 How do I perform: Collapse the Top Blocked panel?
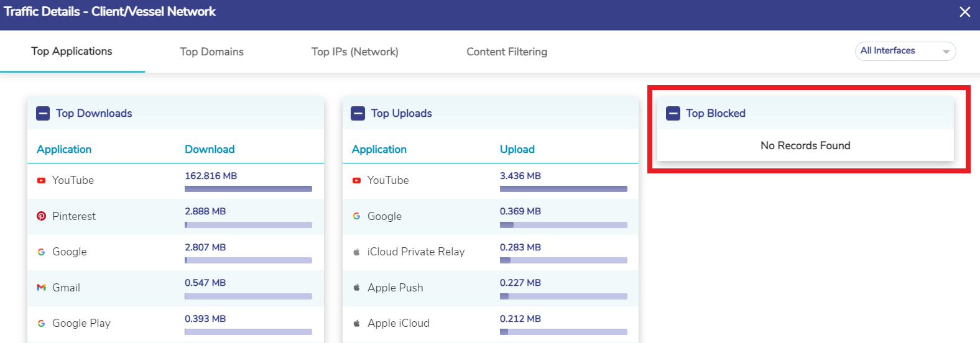[673, 114]
